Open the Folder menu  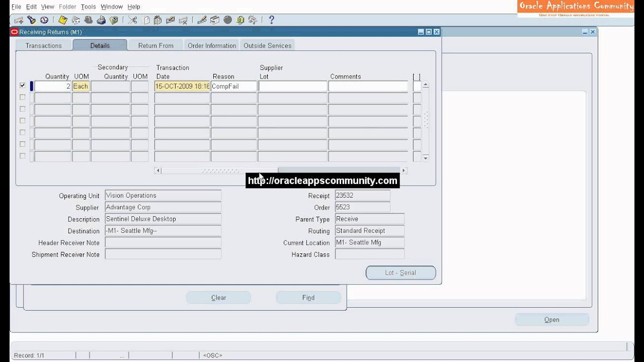pos(67,7)
